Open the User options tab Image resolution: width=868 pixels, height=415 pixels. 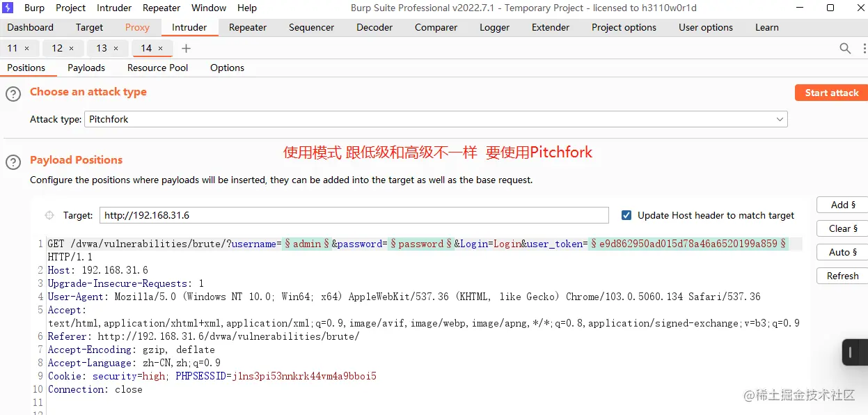pyautogui.click(x=706, y=27)
